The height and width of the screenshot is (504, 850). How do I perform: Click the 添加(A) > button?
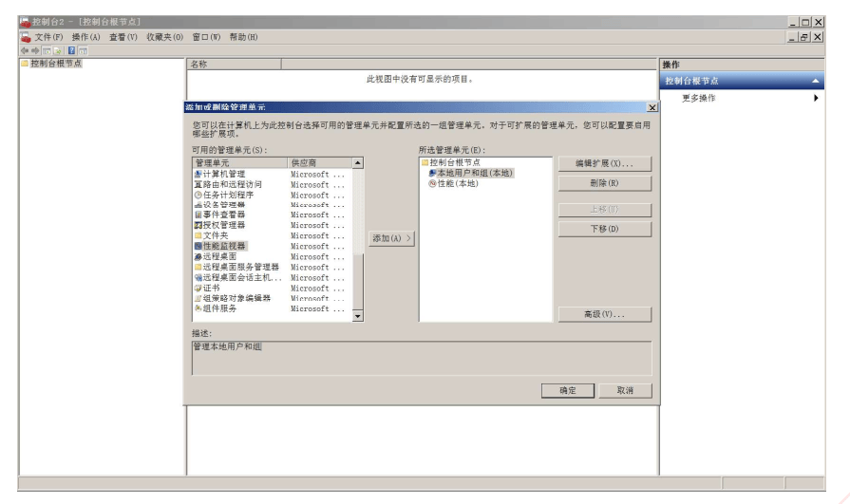coord(391,238)
